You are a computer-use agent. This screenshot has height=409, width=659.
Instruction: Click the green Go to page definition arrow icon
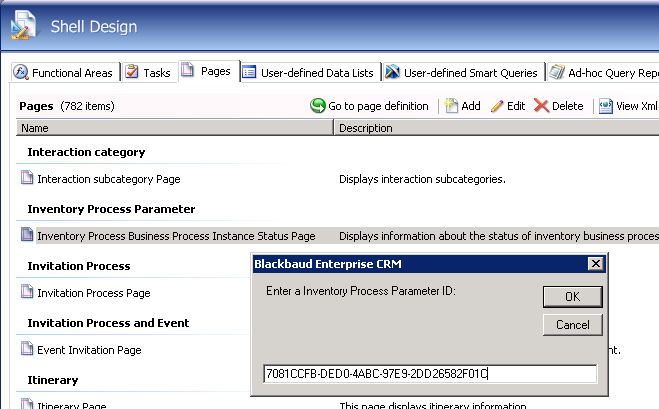coord(318,106)
